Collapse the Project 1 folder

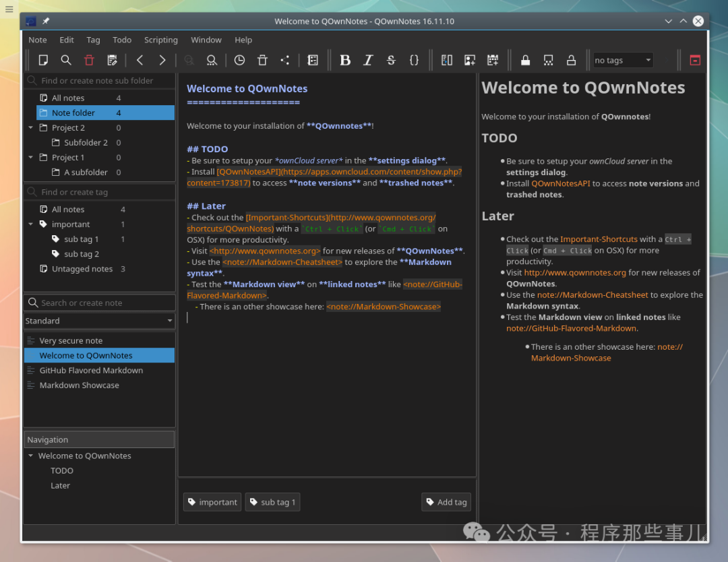click(30, 157)
